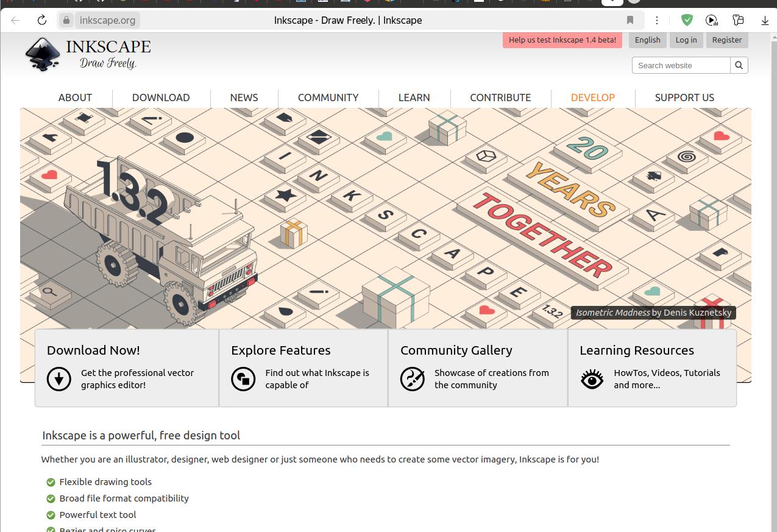This screenshot has width=777, height=532.
Task: Click 'Help us test Inkscape 1.4 beta!'
Action: click(562, 40)
